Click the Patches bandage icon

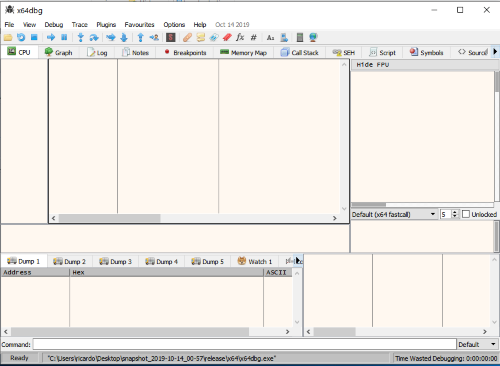click(x=187, y=37)
